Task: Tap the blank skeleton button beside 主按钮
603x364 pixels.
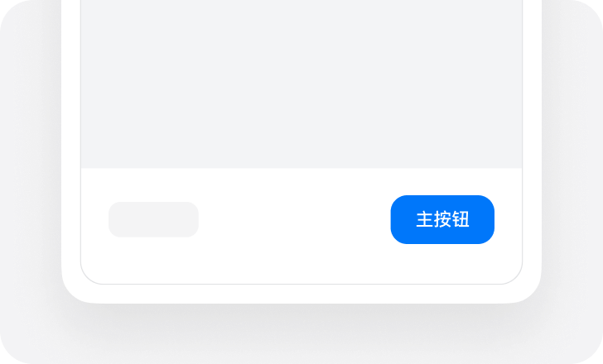Action: coord(153,219)
